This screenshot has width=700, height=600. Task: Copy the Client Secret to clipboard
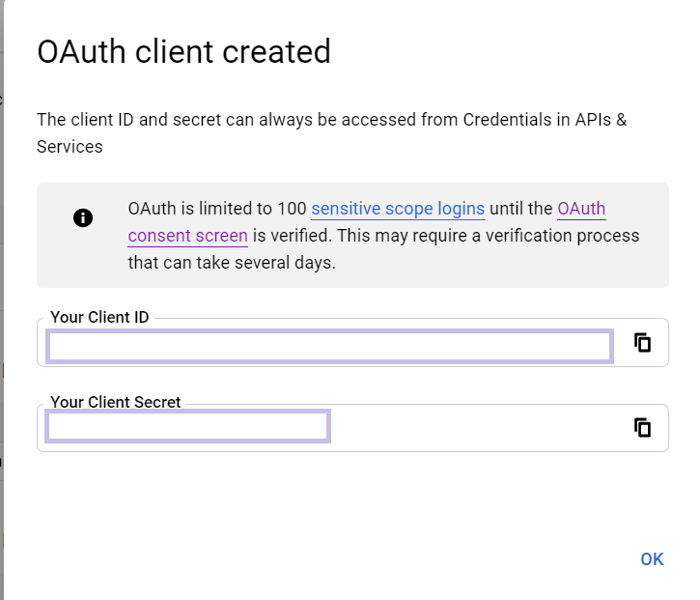point(642,428)
